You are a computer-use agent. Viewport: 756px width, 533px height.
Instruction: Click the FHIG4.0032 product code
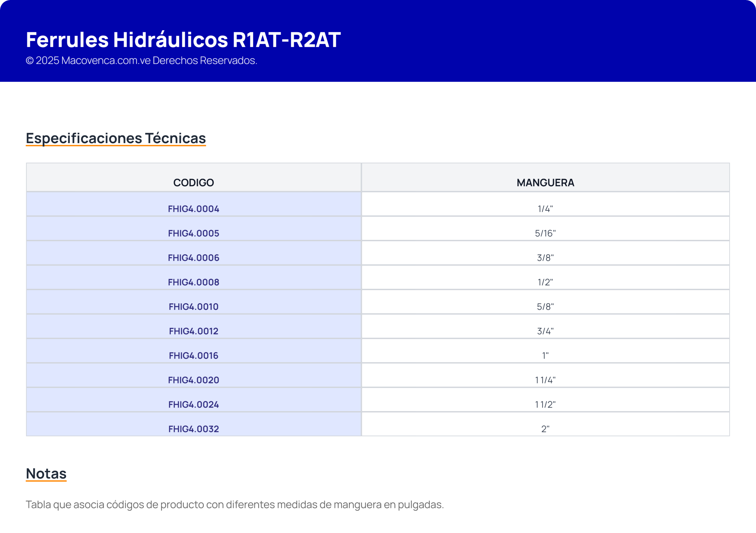[x=194, y=429]
